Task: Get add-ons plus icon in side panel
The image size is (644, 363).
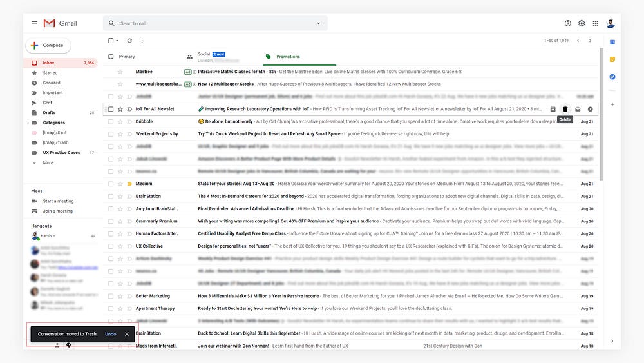Action: click(x=612, y=104)
